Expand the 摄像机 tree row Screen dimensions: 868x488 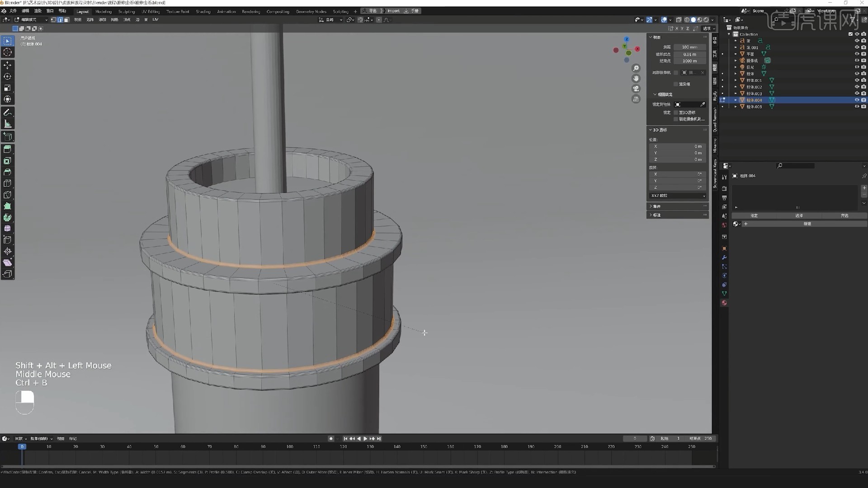pyautogui.click(x=736, y=61)
